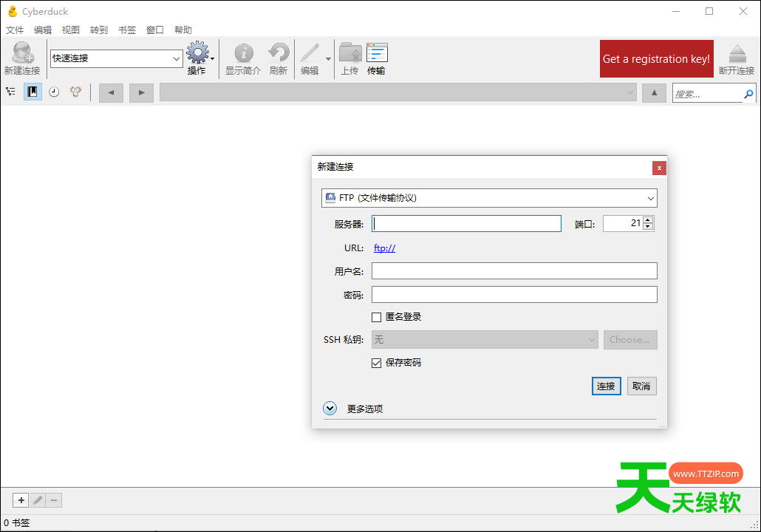Click the 搜索 search field
Screen dimensions: 761x532
point(708,94)
